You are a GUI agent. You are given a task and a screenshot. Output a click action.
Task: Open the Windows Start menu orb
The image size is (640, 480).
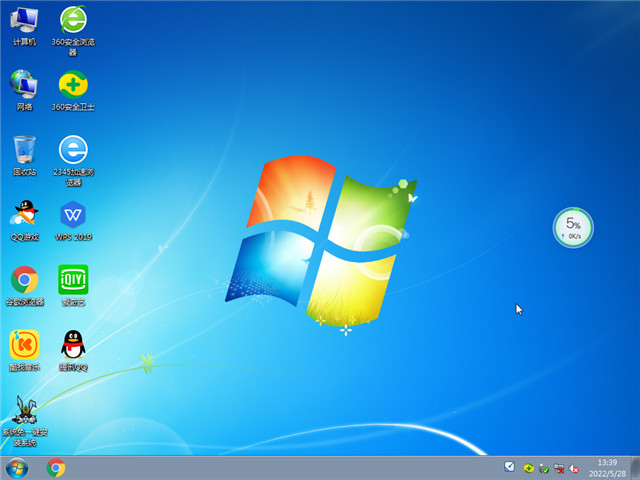coord(17,468)
